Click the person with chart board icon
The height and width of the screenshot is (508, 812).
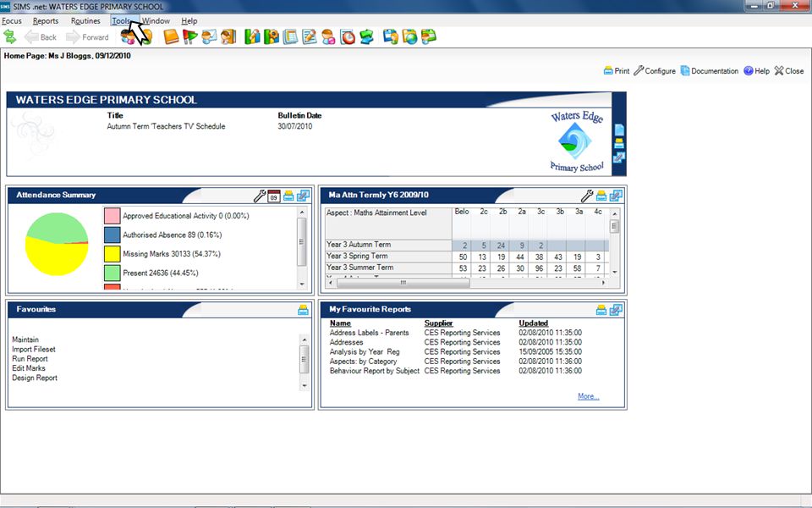click(209, 36)
